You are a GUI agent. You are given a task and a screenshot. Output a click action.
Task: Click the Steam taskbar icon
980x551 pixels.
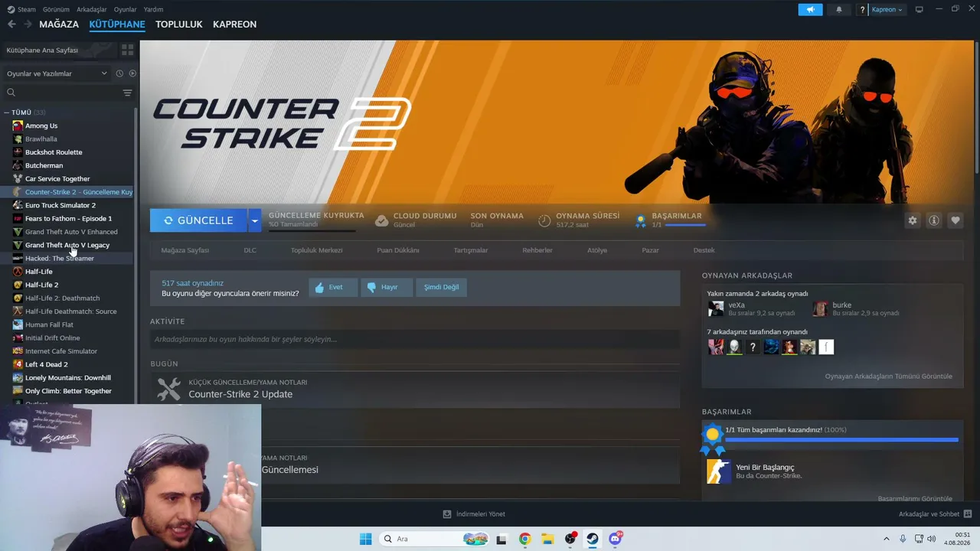point(593,539)
